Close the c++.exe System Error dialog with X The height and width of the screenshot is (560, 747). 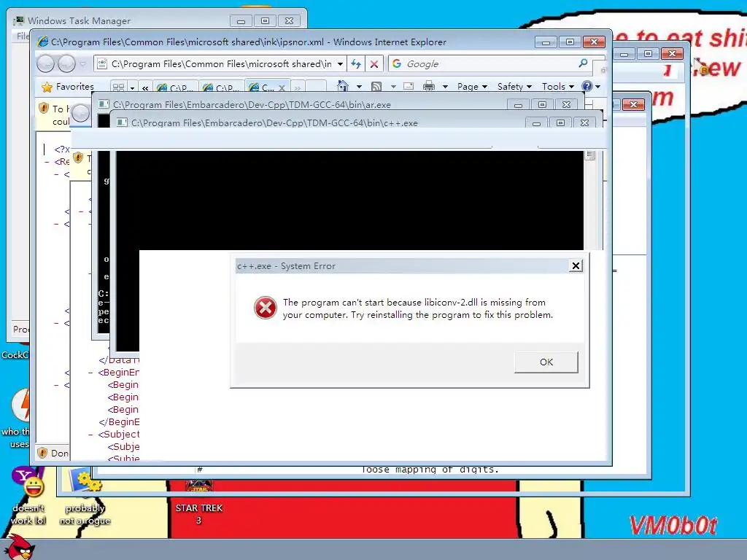point(576,265)
